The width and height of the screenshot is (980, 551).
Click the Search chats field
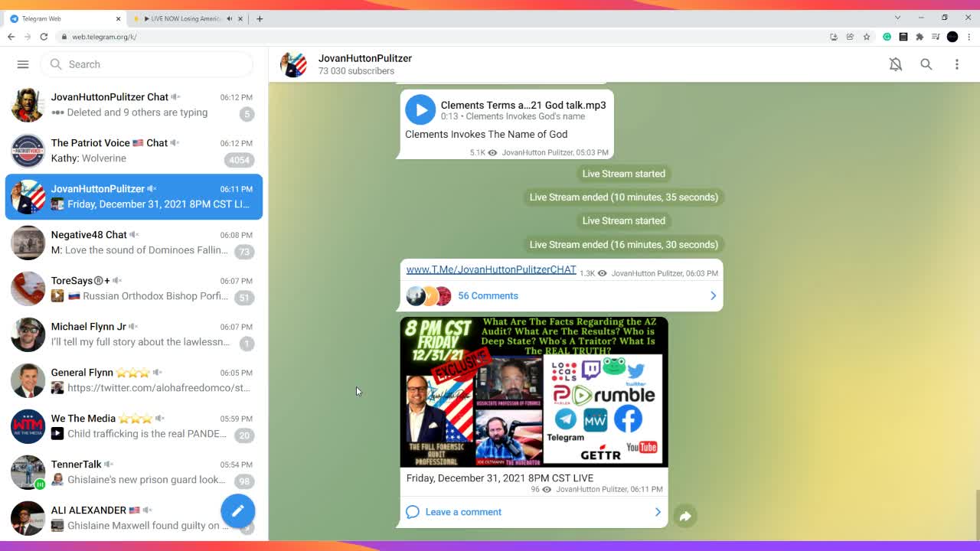click(x=147, y=64)
